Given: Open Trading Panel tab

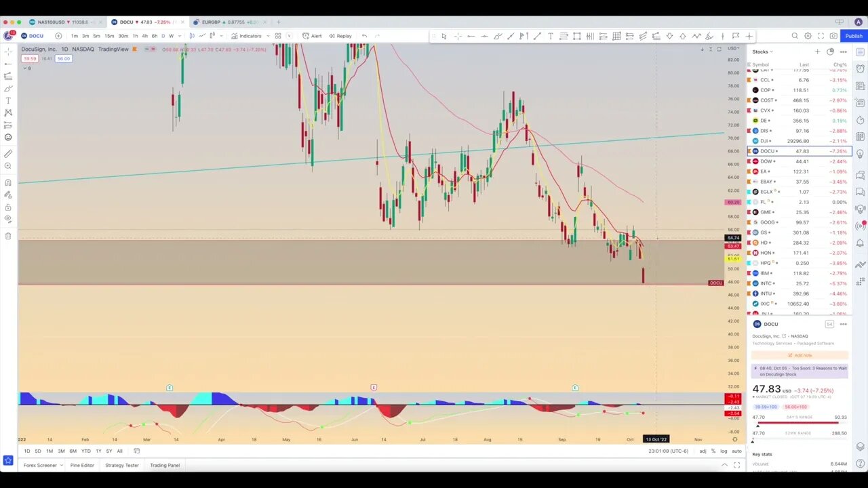Looking at the screenshot, I should [x=165, y=465].
